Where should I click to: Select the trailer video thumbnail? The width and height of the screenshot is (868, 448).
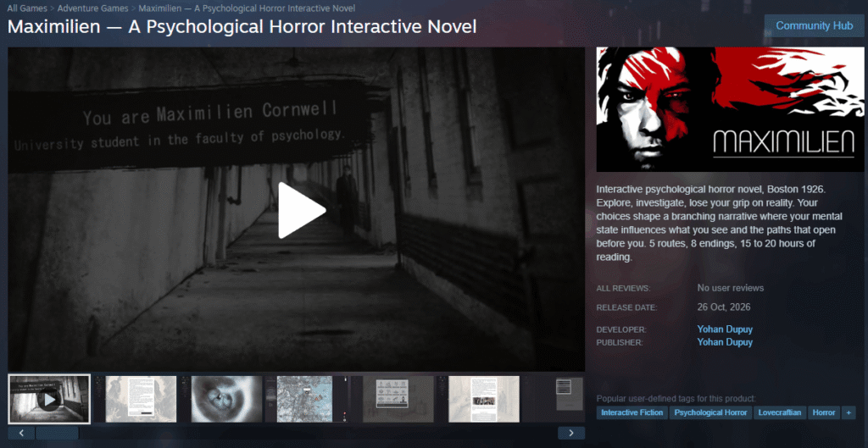(49, 399)
